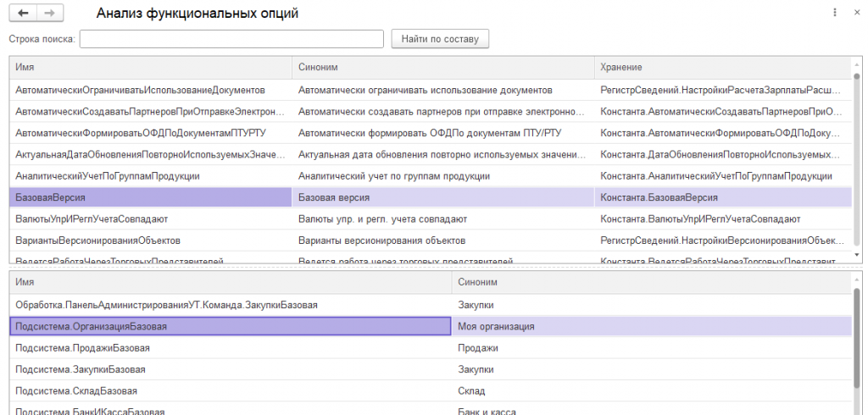Click the lower table vertical scrollbar
Image resolution: width=868 pixels, height=415 pixels.
[856, 339]
